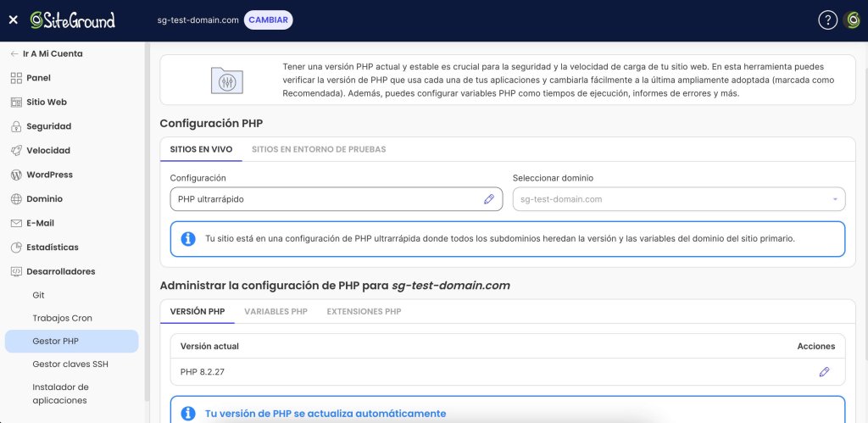Click the Velocidad rocket icon
The image size is (868, 423).
point(16,151)
